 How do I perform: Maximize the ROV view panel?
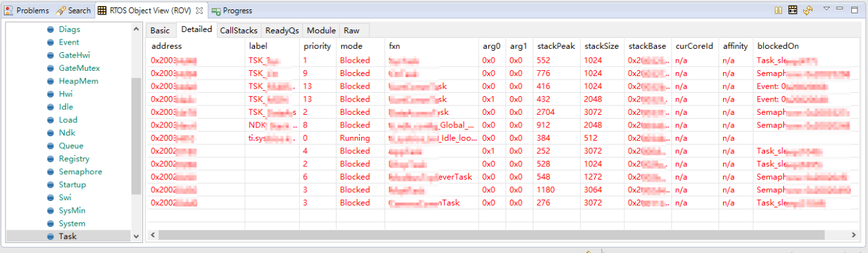(854, 9)
